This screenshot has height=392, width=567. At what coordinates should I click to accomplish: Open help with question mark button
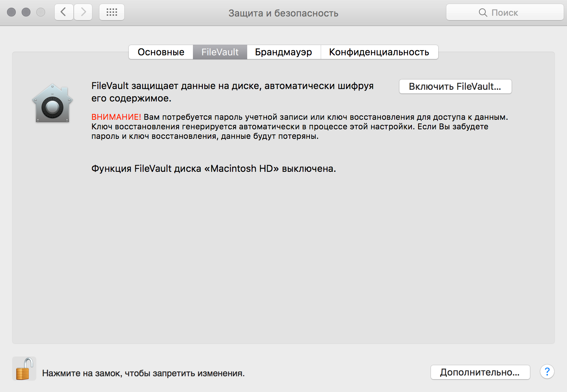click(x=547, y=372)
